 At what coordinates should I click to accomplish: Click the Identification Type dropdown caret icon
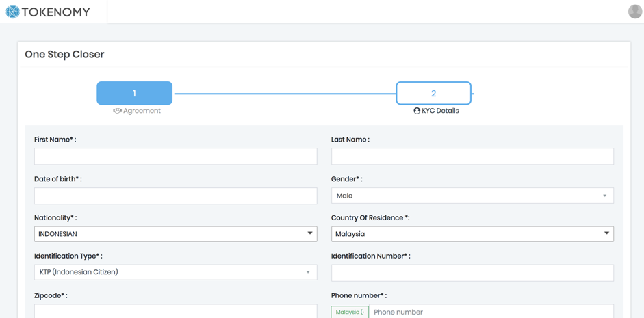307,272
